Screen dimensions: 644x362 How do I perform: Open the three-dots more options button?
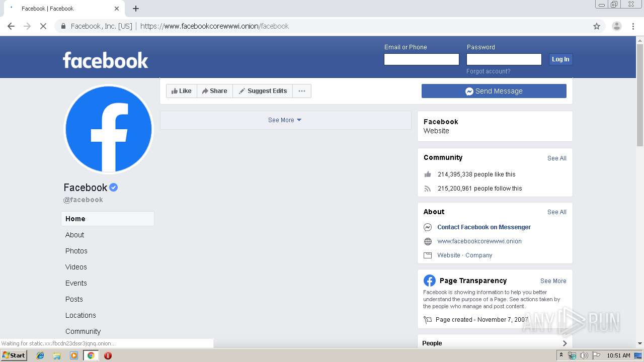[302, 91]
